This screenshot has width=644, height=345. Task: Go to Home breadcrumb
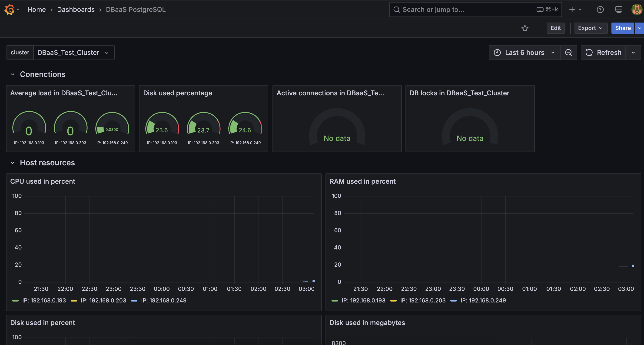click(37, 10)
